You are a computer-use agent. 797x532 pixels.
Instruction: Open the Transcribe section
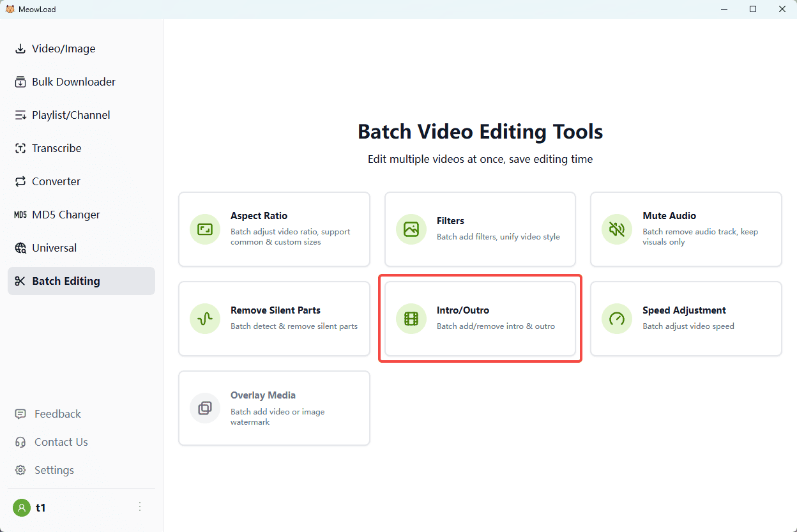click(x=57, y=148)
